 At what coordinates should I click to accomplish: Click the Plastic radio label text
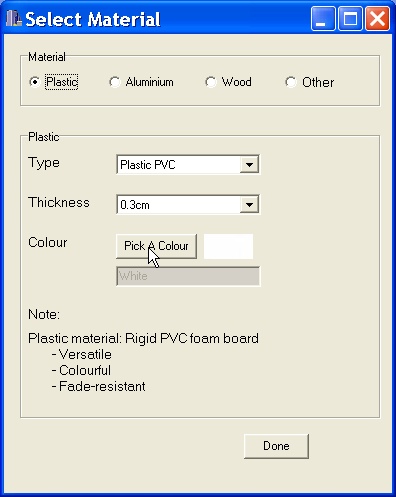coord(62,82)
